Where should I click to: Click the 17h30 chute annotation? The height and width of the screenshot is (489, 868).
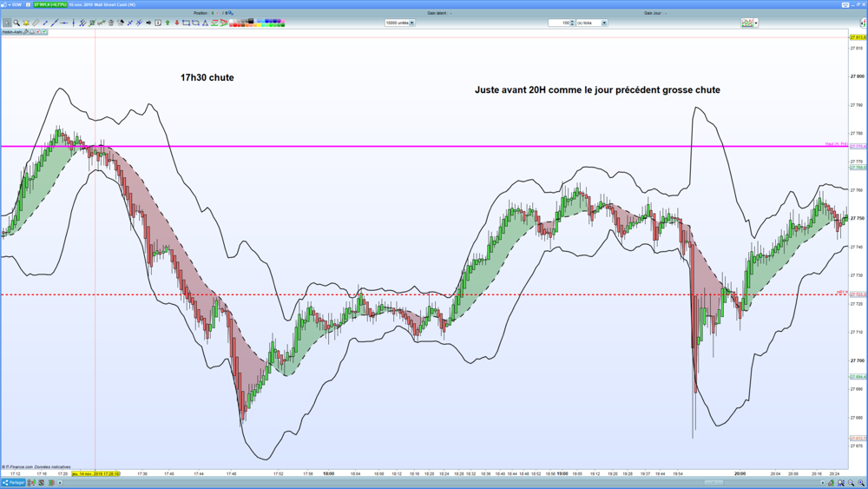tap(207, 77)
